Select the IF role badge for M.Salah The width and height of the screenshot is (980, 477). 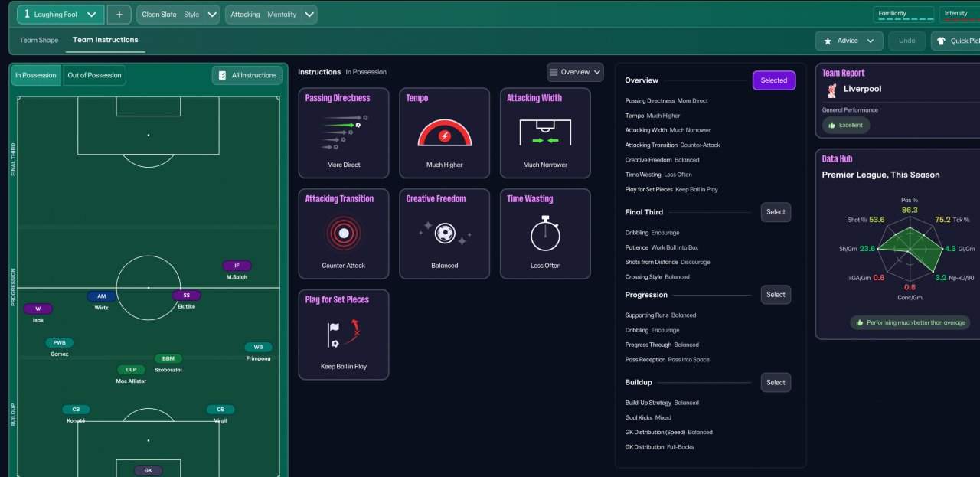(x=237, y=266)
